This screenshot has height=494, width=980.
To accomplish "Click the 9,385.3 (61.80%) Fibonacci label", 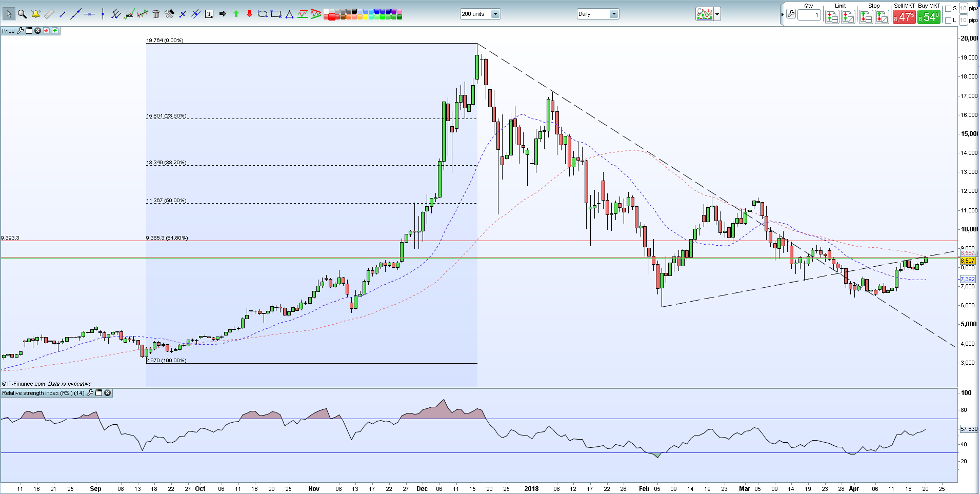I will click(x=167, y=238).
